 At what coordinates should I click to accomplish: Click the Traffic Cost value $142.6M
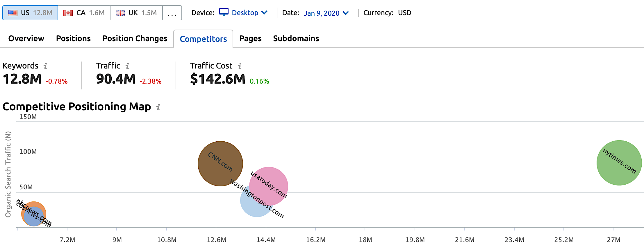218,79
